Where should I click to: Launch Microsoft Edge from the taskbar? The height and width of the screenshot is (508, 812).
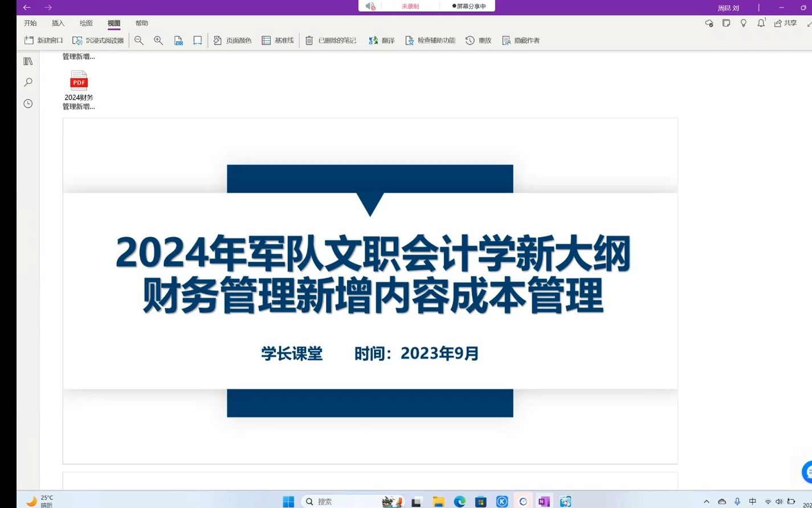click(x=459, y=502)
